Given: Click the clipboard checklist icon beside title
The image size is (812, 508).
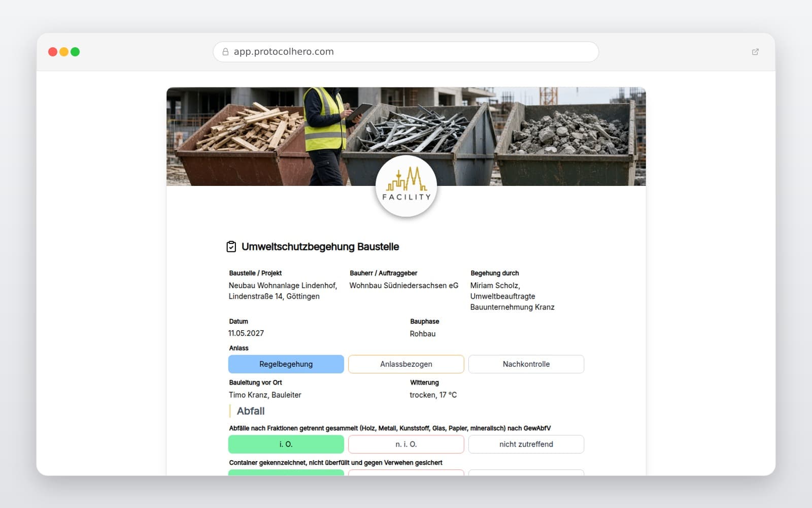Looking at the screenshot, I should 231,247.
